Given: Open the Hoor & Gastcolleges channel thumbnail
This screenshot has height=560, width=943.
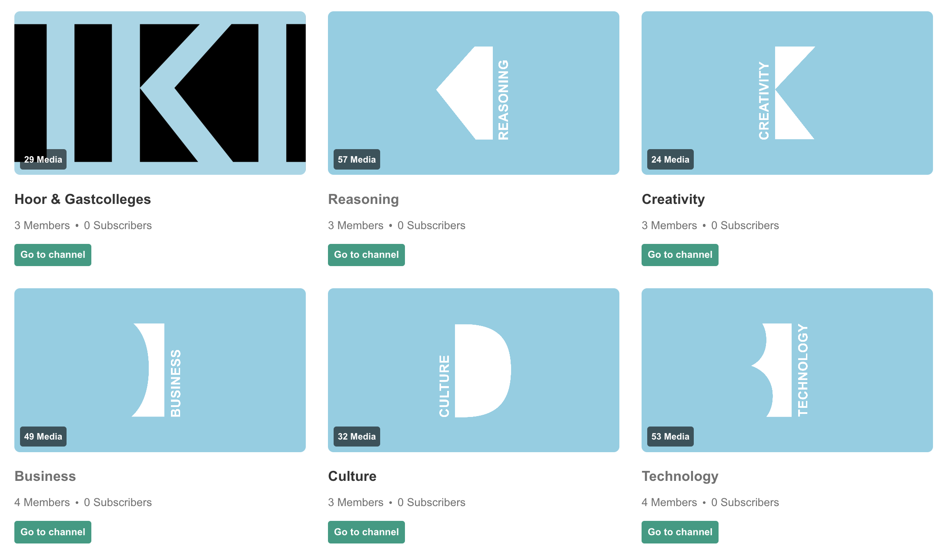Looking at the screenshot, I should pyautogui.click(x=160, y=93).
